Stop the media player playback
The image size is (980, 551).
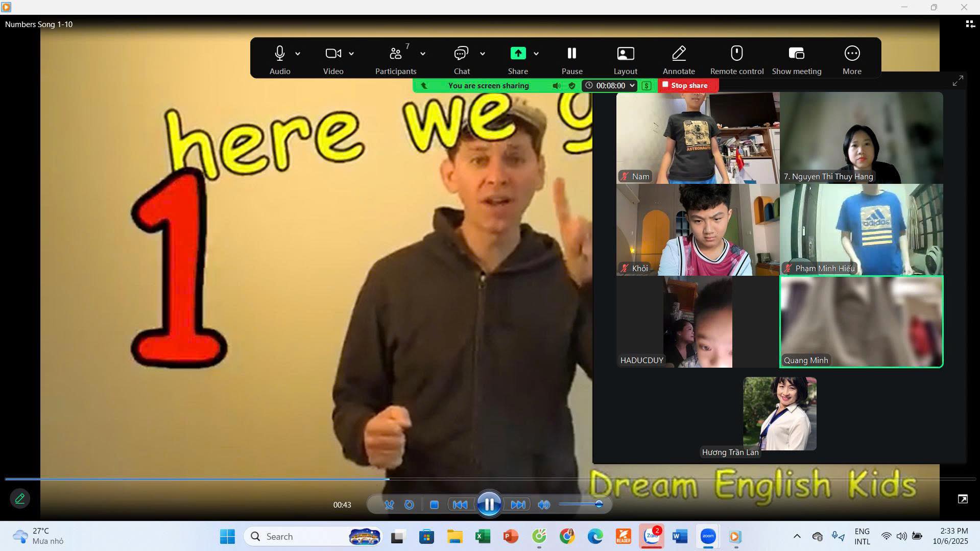[x=434, y=505]
